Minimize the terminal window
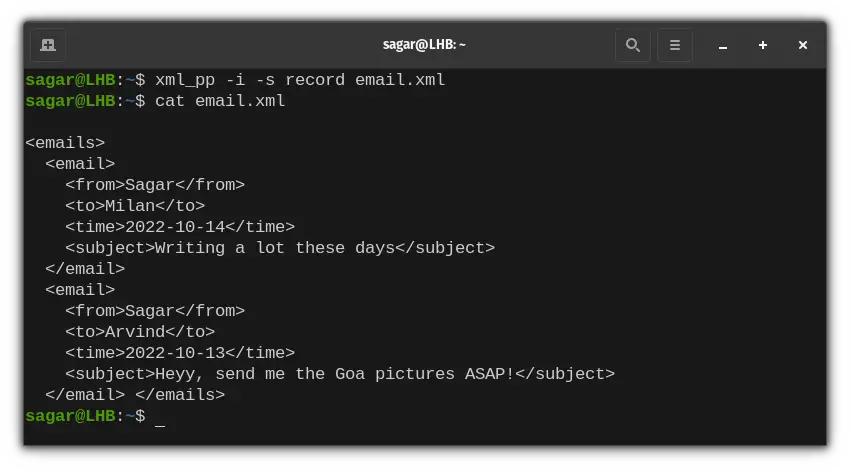The width and height of the screenshot is (852, 473). pyautogui.click(x=722, y=46)
